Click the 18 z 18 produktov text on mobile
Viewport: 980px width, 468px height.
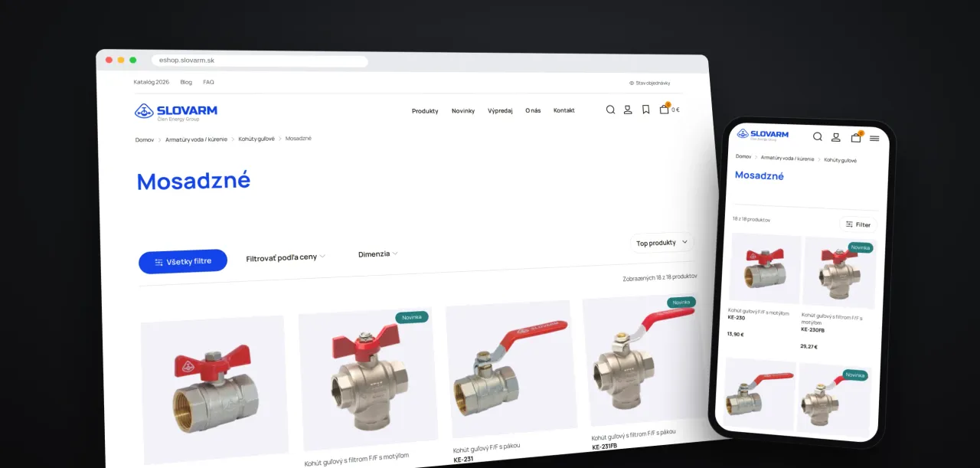pyautogui.click(x=751, y=220)
